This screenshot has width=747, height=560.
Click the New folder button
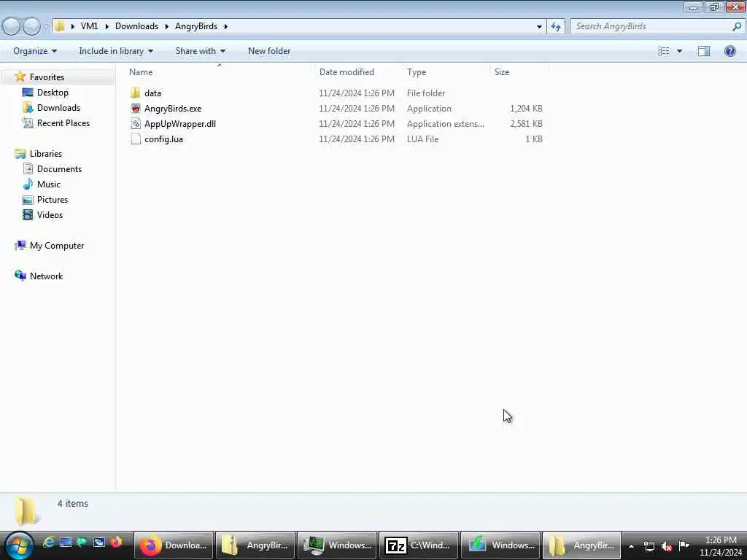[269, 51]
